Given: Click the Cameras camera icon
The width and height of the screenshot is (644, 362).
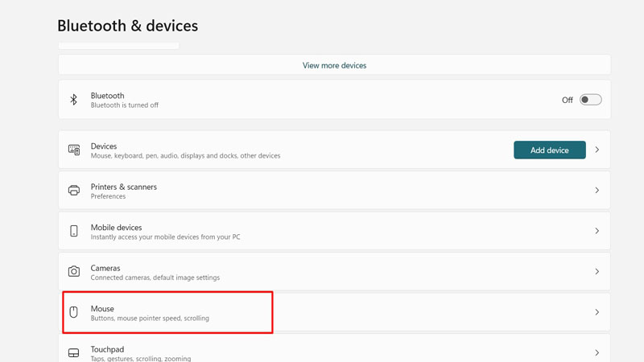Looking at the screenshot, I should 74,272.
